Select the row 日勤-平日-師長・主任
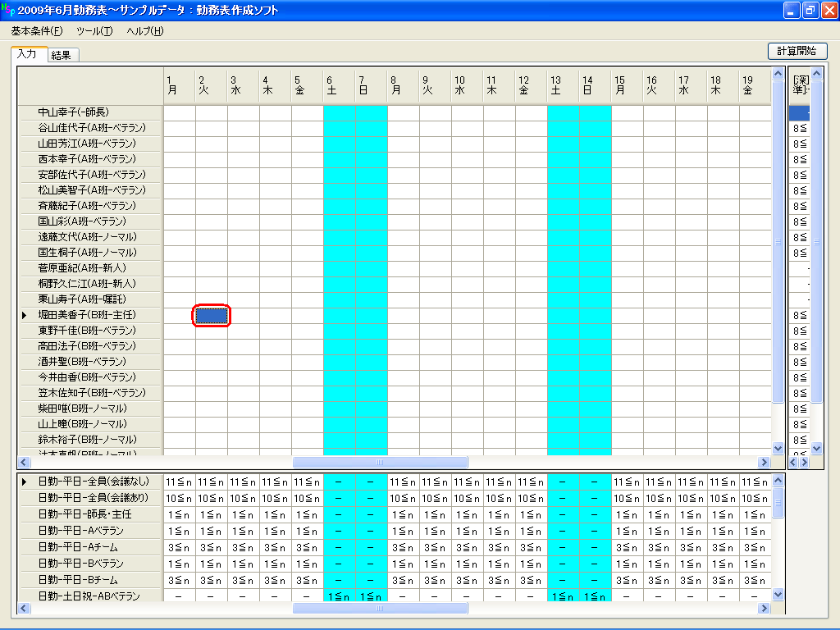 [x=90, y=514]
